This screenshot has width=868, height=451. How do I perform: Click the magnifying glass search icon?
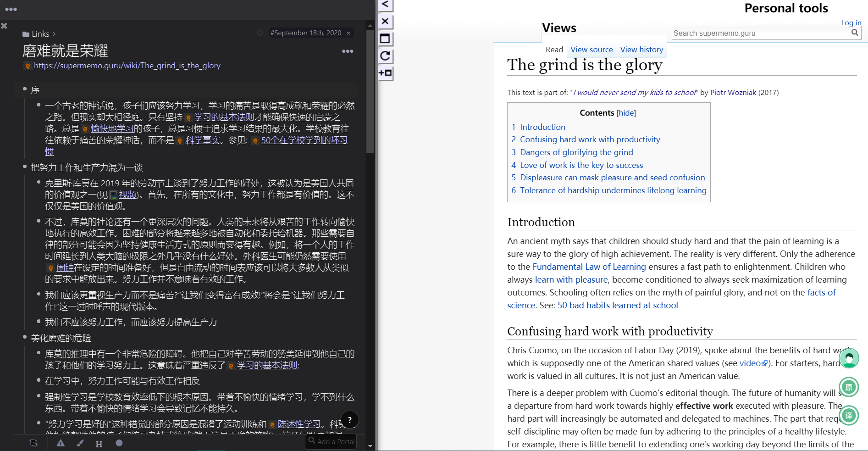point(855,33)
